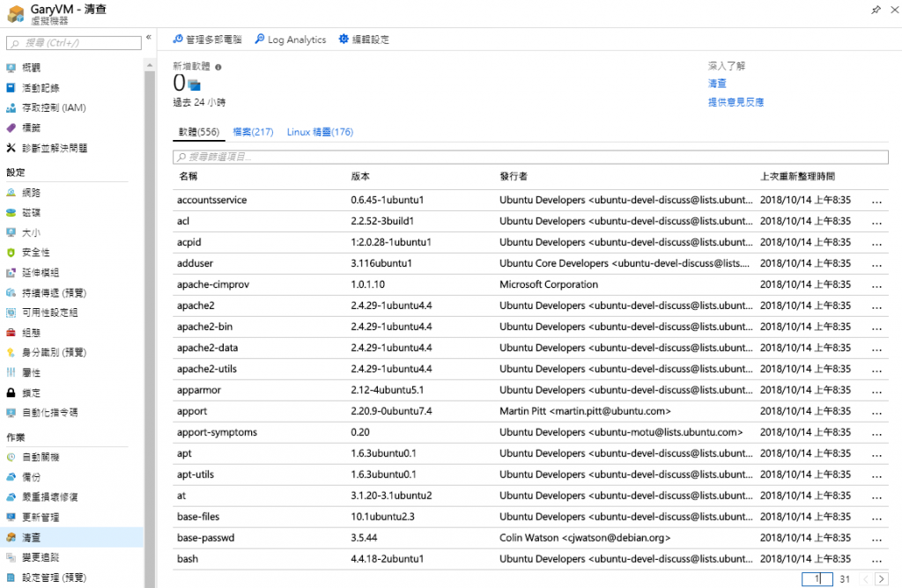This screenshot has height=588, width=902.
Task: Open the 屬性 properties icon
Action: tap(11, 372)
